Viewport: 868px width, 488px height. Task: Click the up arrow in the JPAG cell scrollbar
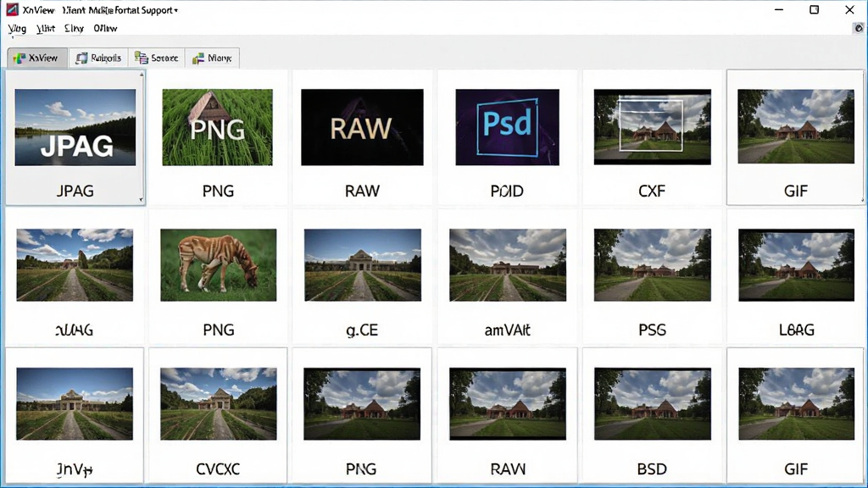click(142, 75)
